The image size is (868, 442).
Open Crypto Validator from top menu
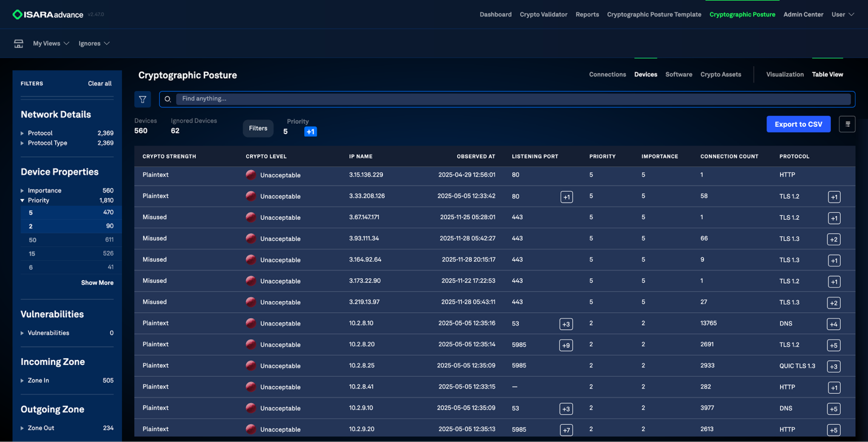[543, 15]
